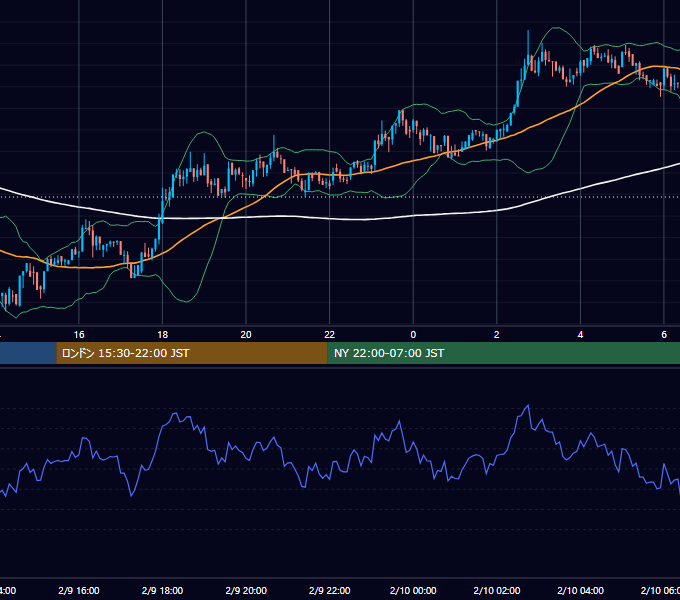Click the 6 hour label on upper axis
The width and height of the screenshot is (680, 600).
click(664, 335)
